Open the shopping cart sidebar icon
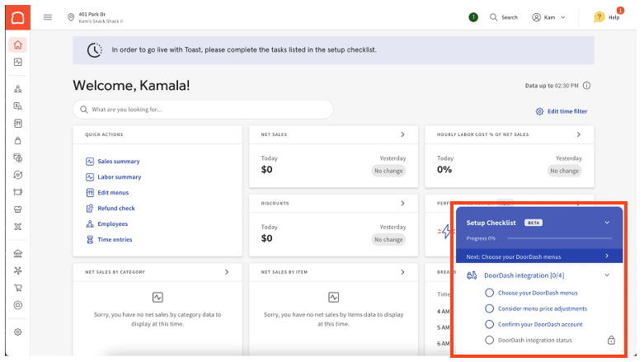This screenshot has width=644, height=362. pos(18,288)
